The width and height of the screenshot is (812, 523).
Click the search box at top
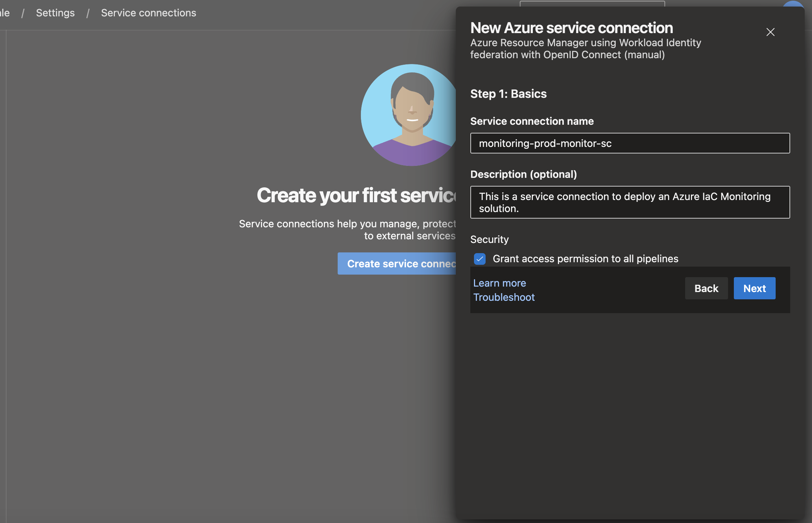click(x=592, y=4)
